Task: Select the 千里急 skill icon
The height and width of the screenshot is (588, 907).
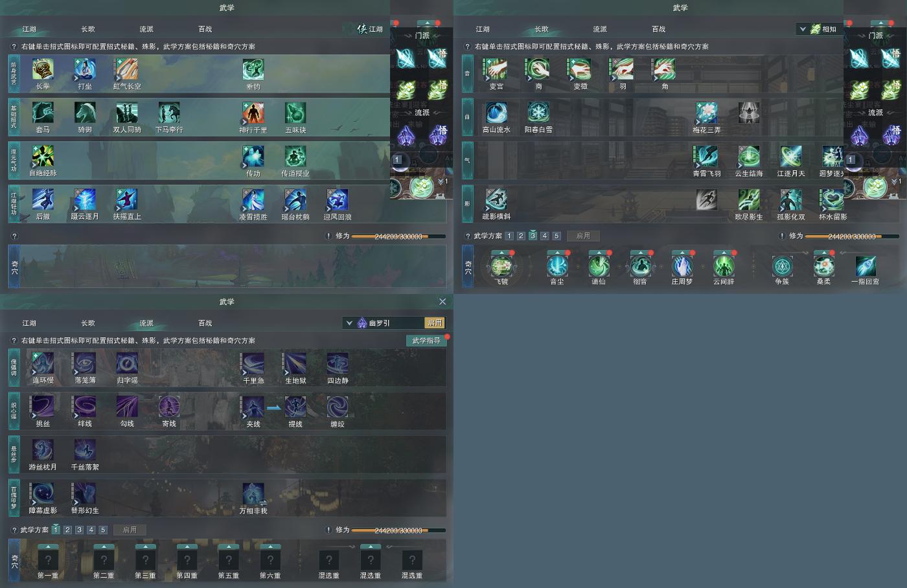Action: tap(253, 363)
